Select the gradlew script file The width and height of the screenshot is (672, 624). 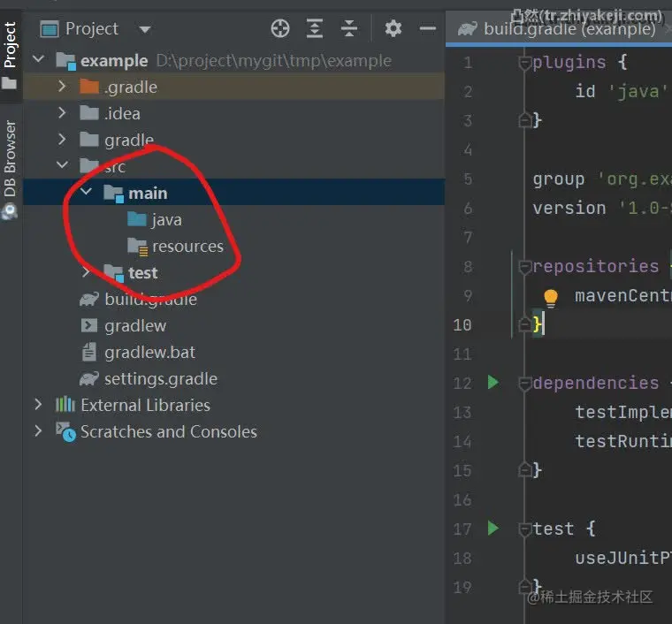click(135, 326)
